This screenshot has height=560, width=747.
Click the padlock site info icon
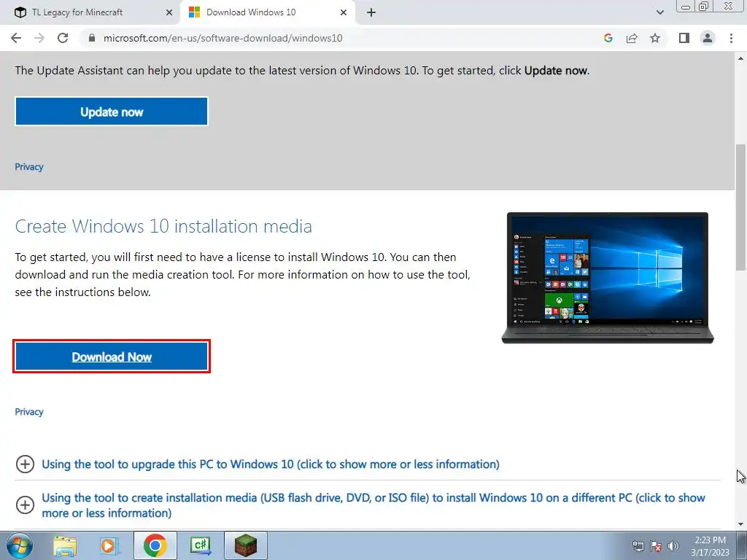point(93,38)
